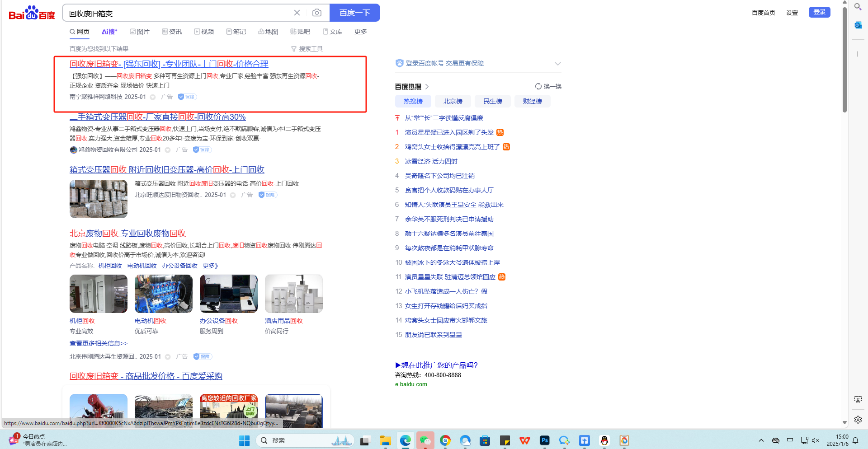Open the 北京废物回收 result link
This screenshot has height=449, width=868.
(127, 233)
